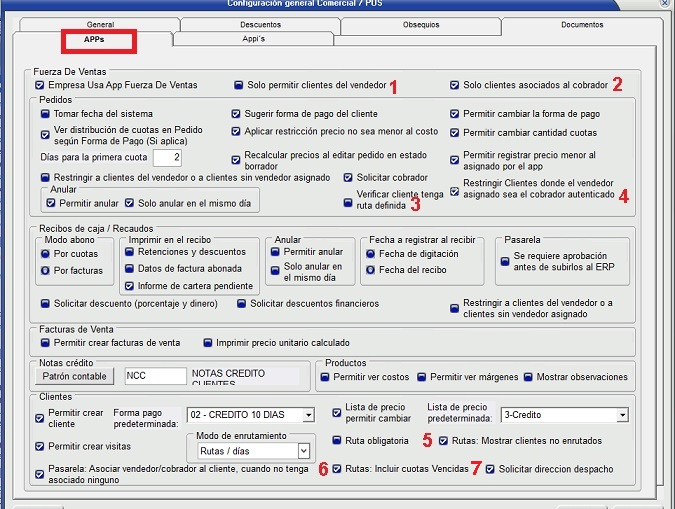Select the Documentos tab
675x509 pixels.
click(581, 23)
